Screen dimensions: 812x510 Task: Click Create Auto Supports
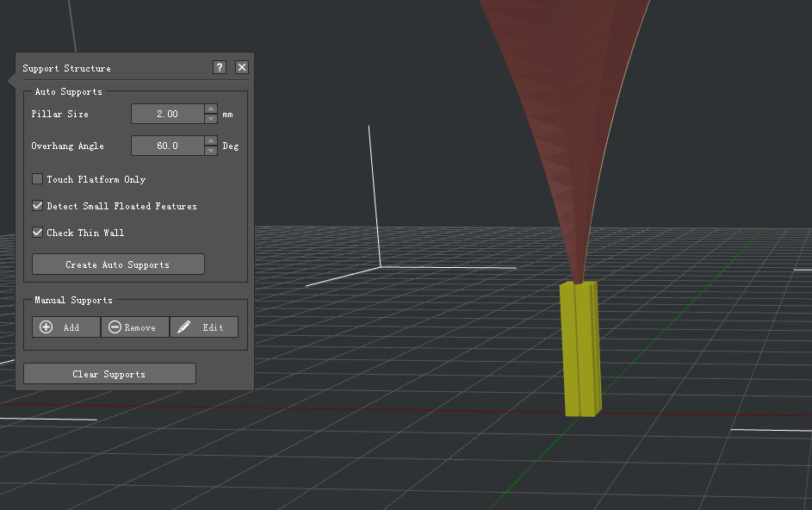point(117,264)
